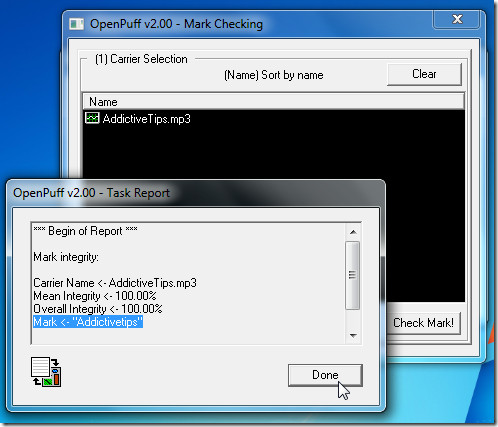Click the (Name) Sort by name label
The image size is (498, 427).
click(273, 75)
